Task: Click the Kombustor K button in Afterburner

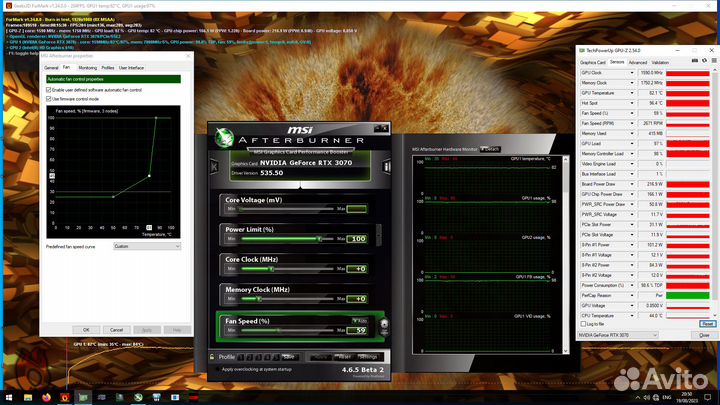Action: [214, 167]
